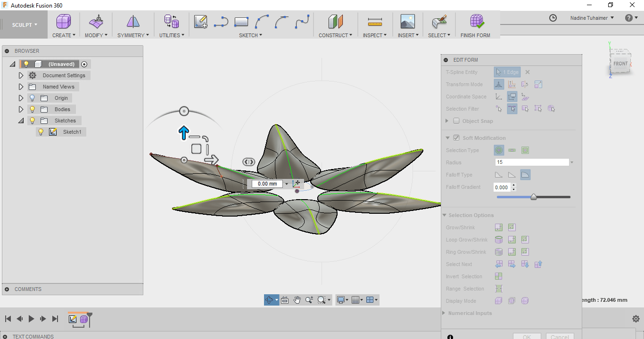Select the Local coordinate space icon
This screenshot has width=644, height=339.
(x=525, y=97)
